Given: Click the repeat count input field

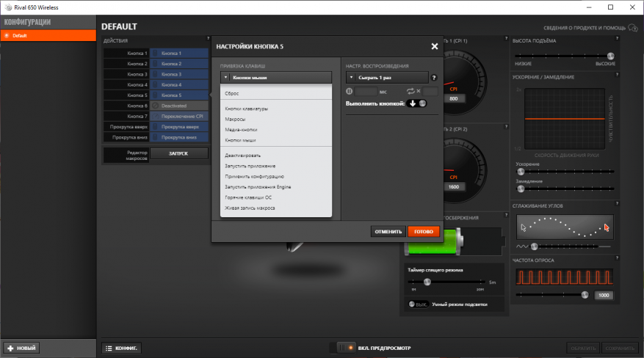Looking at the screenshot, I should click(x=430, y=92).
